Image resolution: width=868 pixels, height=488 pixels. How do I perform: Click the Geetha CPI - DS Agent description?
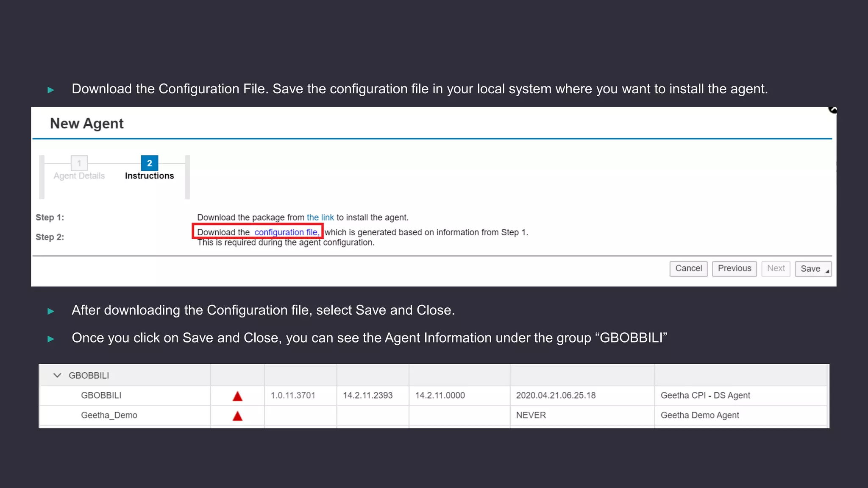pos(705,396)
